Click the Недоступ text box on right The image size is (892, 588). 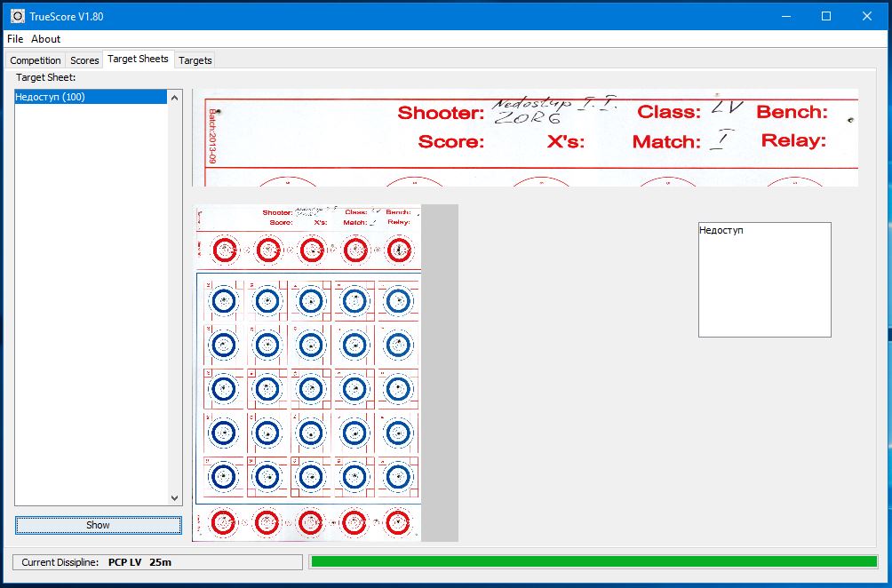[764, 279]
